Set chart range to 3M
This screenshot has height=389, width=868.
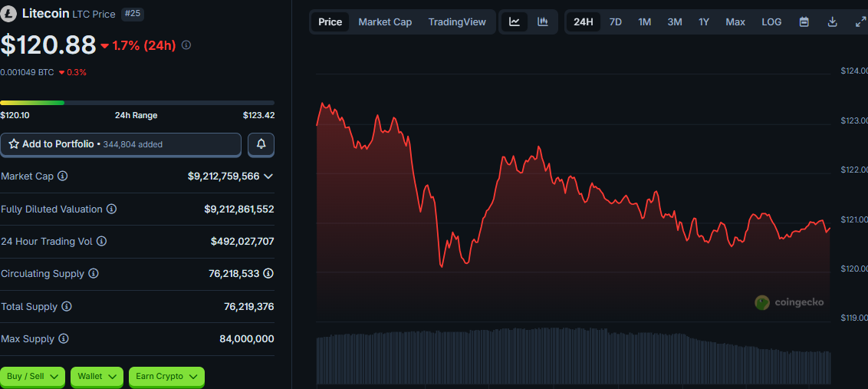pyautogui.click(x=675, y=22)
